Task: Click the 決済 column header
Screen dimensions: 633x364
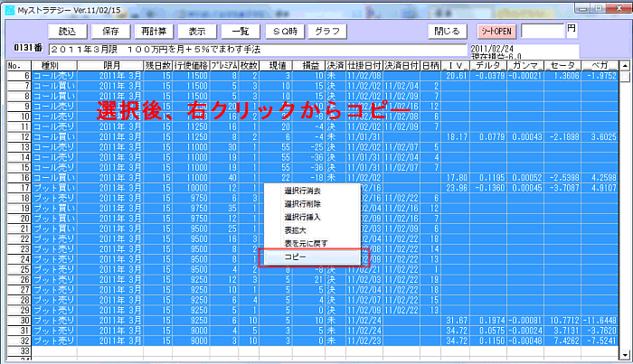Action: click(x=335, y=66)
